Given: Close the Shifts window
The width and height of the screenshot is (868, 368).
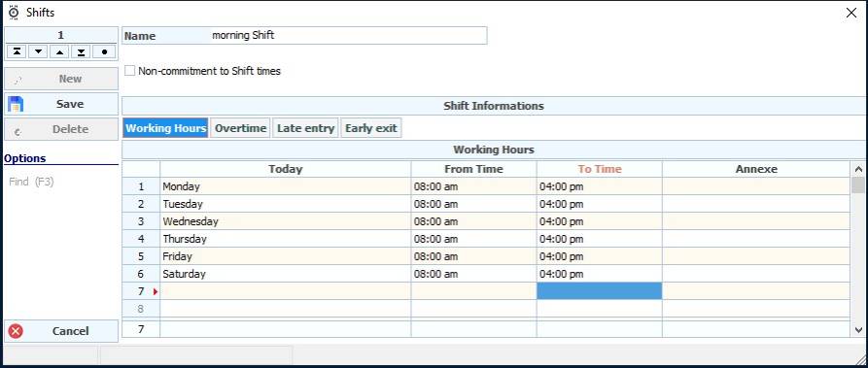Looking at the screenshot, I should coord(851,13).
